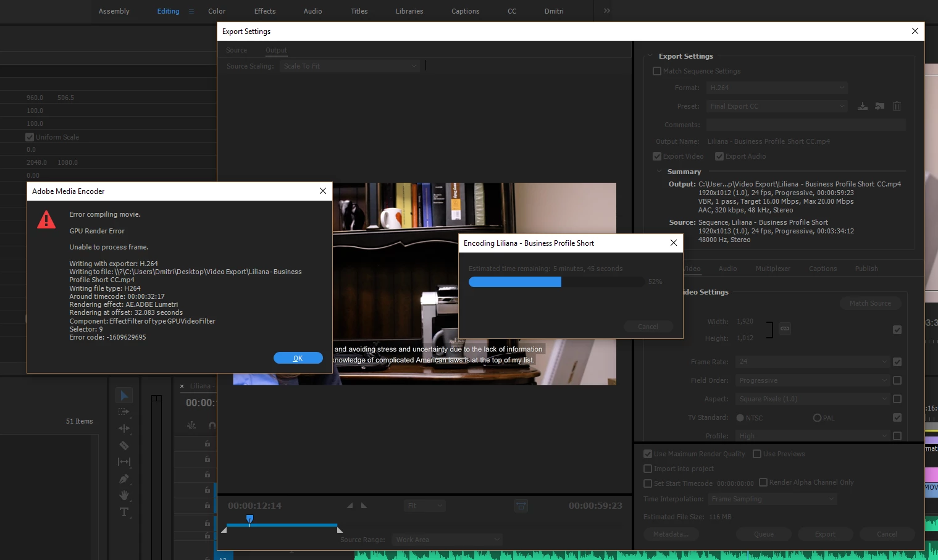
Task: Click the Match Source button
Action: point(870,303)
